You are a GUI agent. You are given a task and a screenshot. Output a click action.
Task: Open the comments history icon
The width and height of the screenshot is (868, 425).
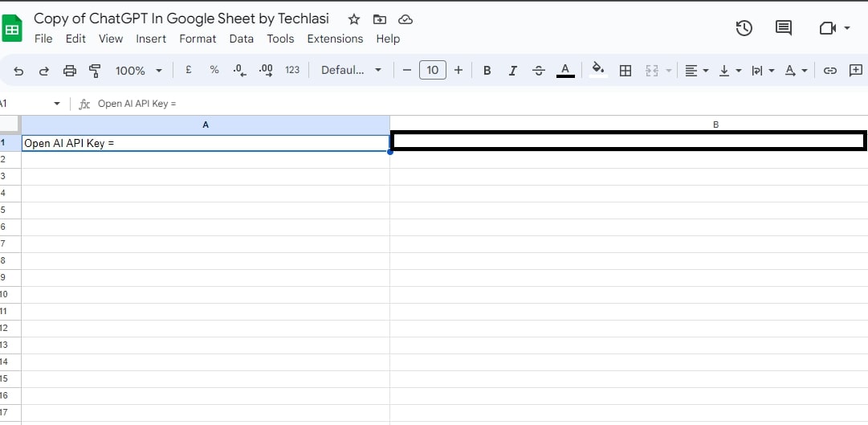[x=784, y=27]
